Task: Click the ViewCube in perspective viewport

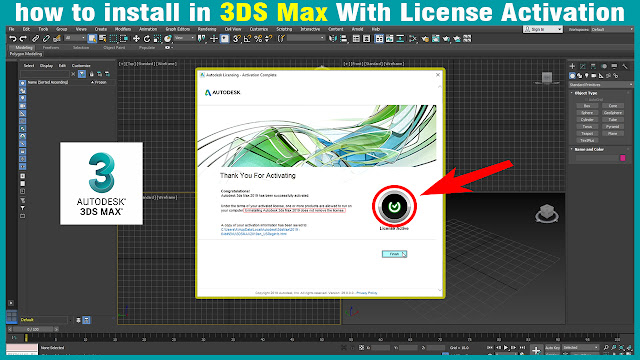Action: (547, 214)
